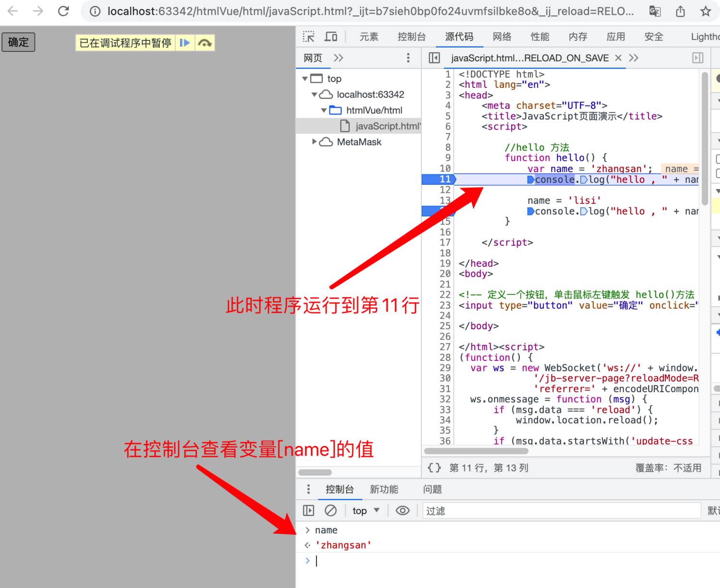720x588 pixels.
Task: Click the live expression eye icon
Action: point(403,511)
